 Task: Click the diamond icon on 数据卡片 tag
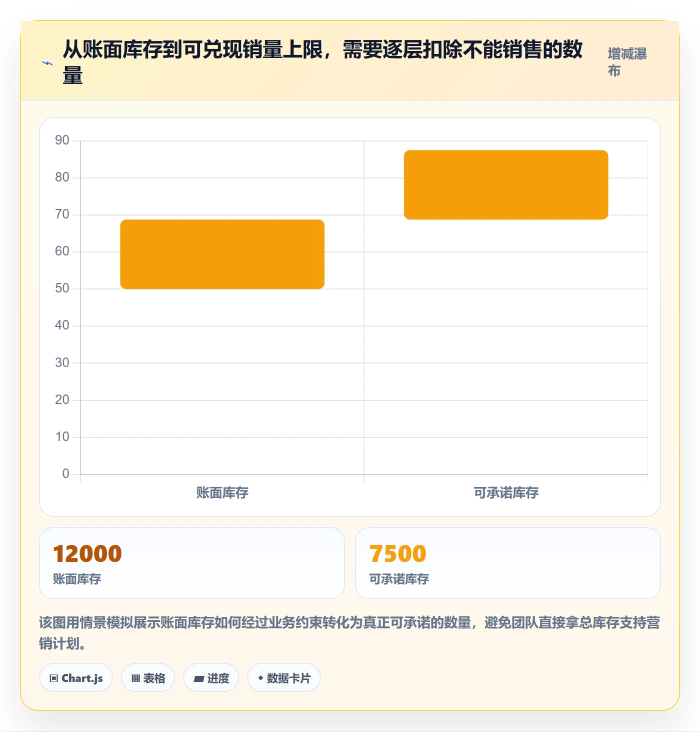click(x=260, y=678)
